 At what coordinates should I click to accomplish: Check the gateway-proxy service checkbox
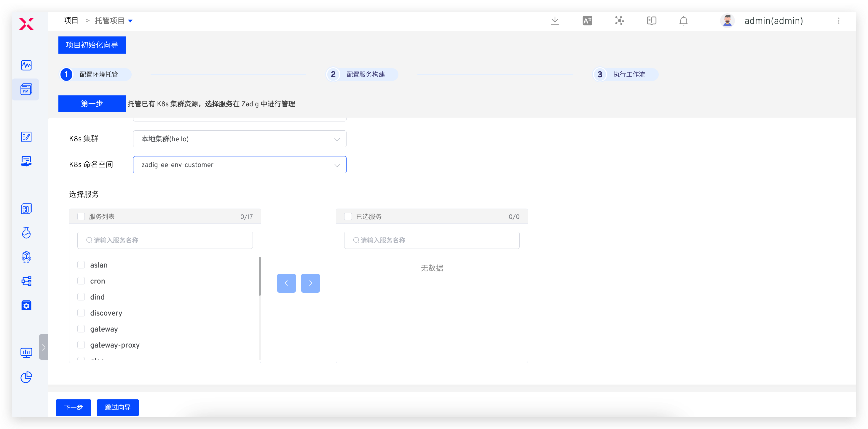81,345
